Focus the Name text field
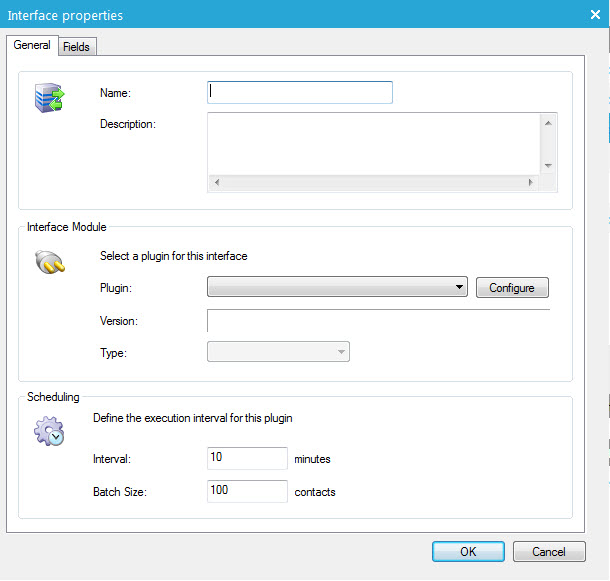The image size is (610, 581). 300,92
